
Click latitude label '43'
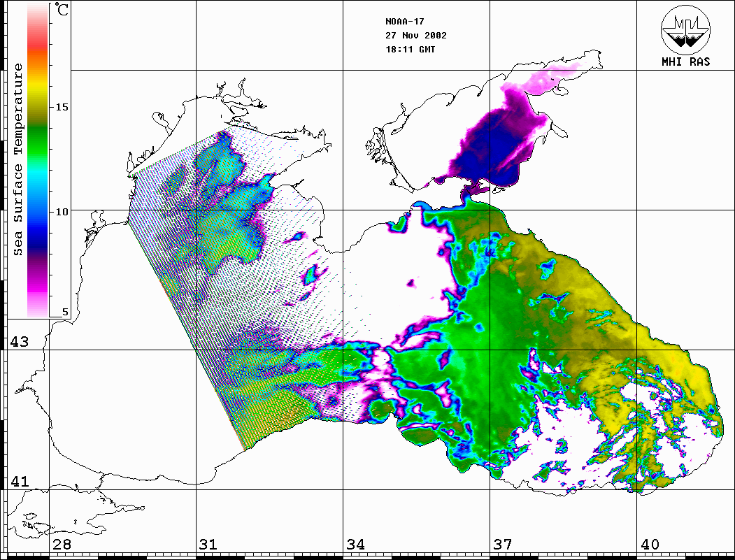[19, 342]
